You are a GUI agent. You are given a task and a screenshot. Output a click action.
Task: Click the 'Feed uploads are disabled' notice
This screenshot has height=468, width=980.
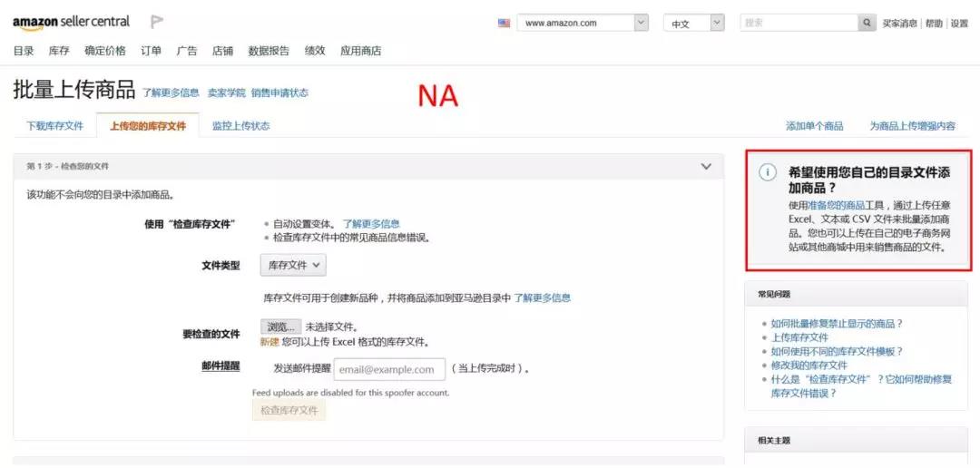coord(350,393)
